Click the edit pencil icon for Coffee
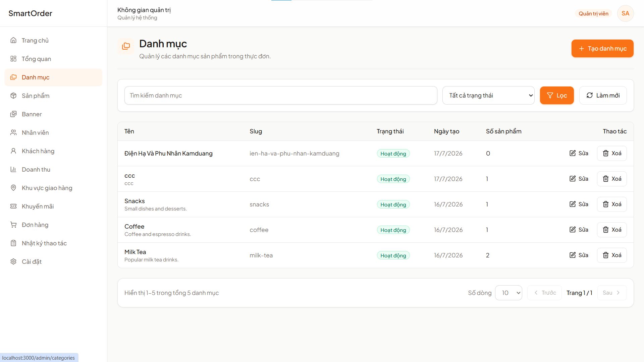Viewport: 644px width, 362px height. coord(573,230)
